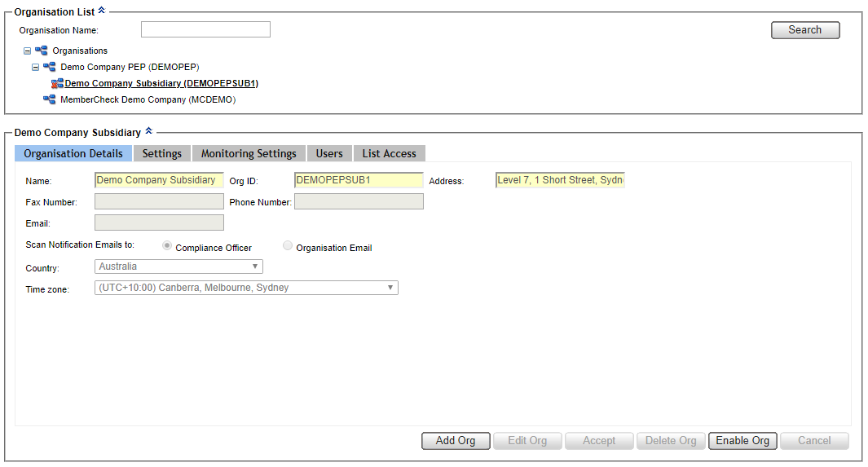Focus the Organisation Name search field

(x=205, y=29)
